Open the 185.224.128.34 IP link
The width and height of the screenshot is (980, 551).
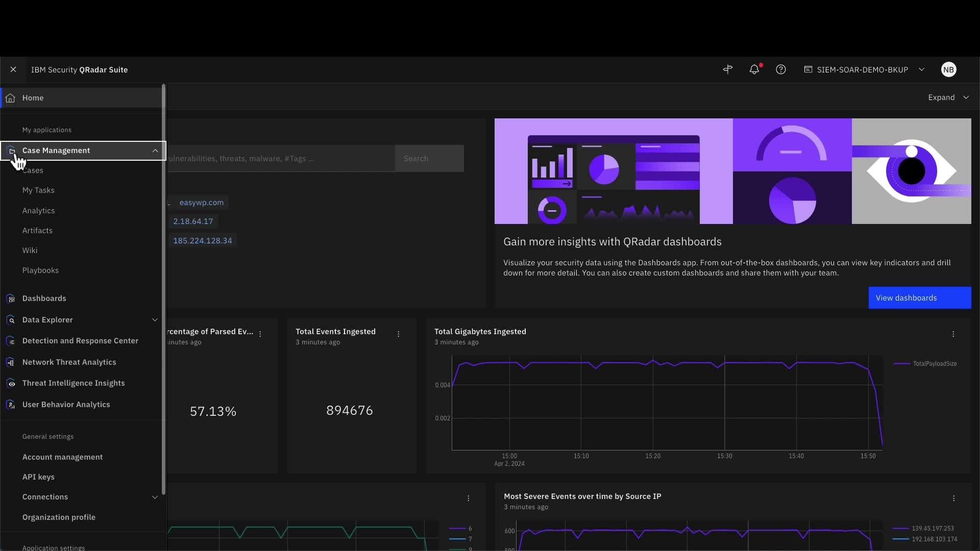[203, 241]
